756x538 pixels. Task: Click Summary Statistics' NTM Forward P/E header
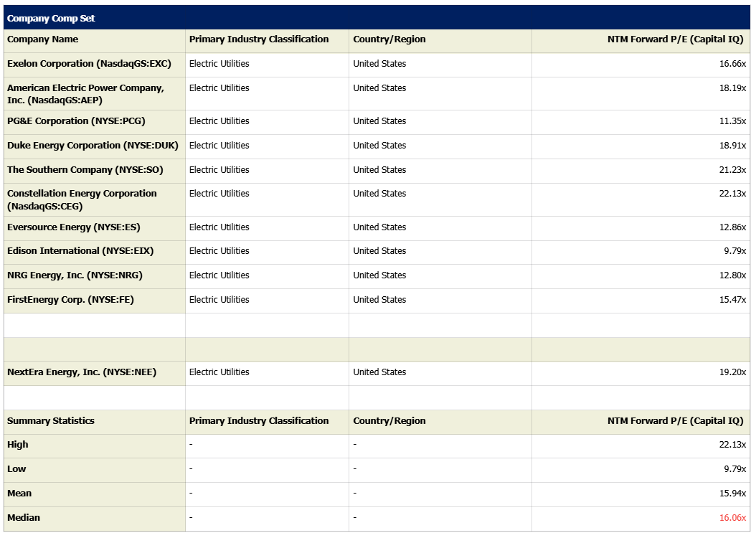675,421
